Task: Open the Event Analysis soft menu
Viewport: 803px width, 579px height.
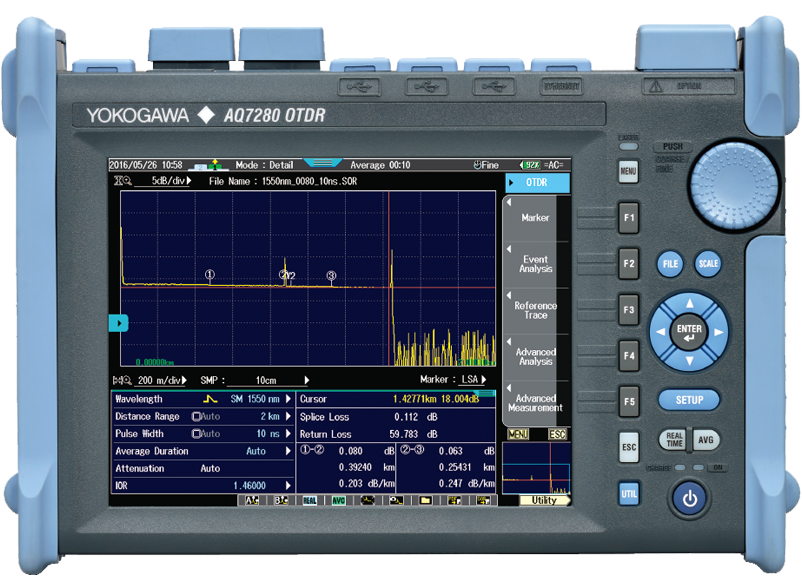Action: click(x=536, y=264)
